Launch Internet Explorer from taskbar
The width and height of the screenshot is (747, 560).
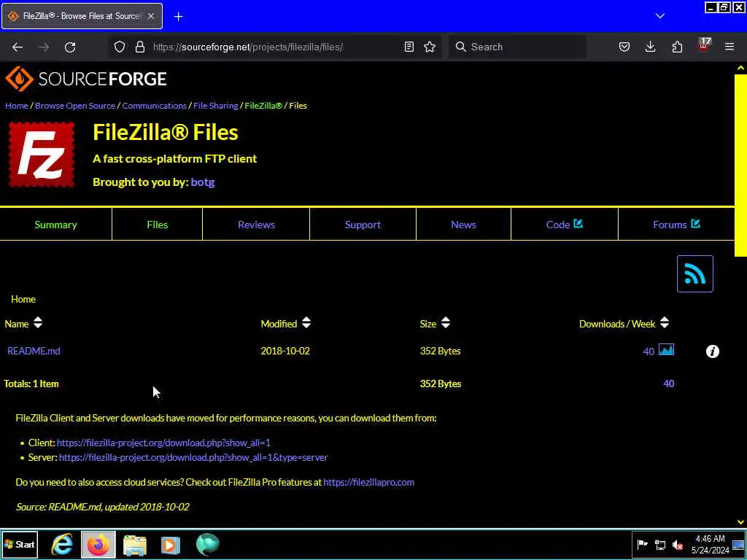coord(62,544)
